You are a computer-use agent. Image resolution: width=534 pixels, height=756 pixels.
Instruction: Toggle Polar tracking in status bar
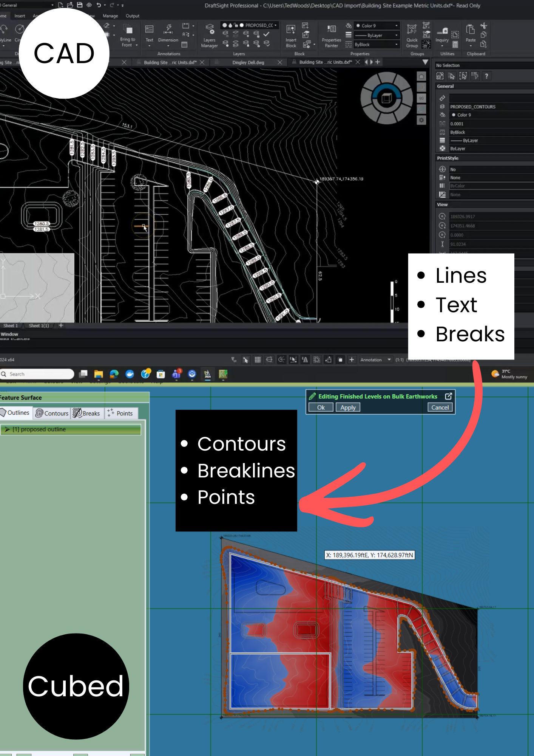click(x=281, y=360)
